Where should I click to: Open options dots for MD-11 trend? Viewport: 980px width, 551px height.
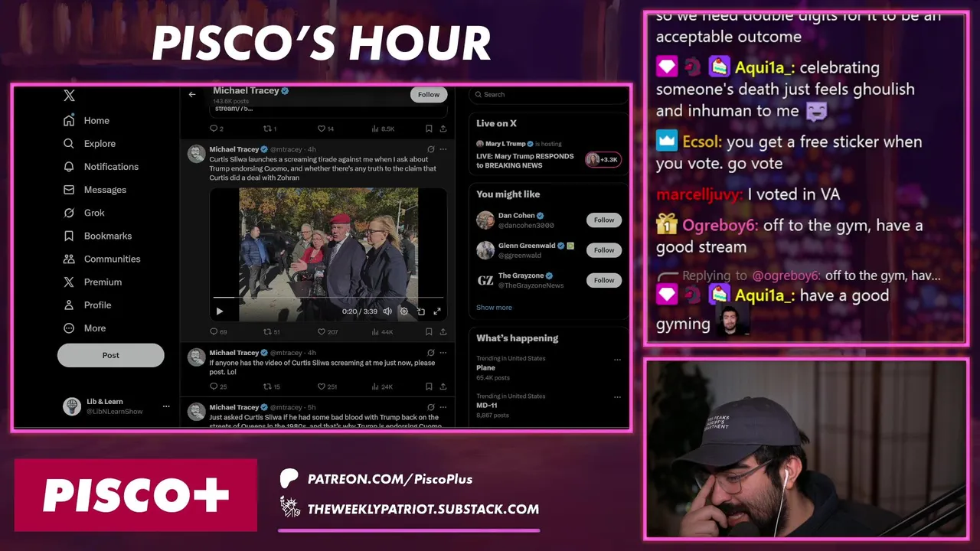pyautogui.click(x=617, y=396)
